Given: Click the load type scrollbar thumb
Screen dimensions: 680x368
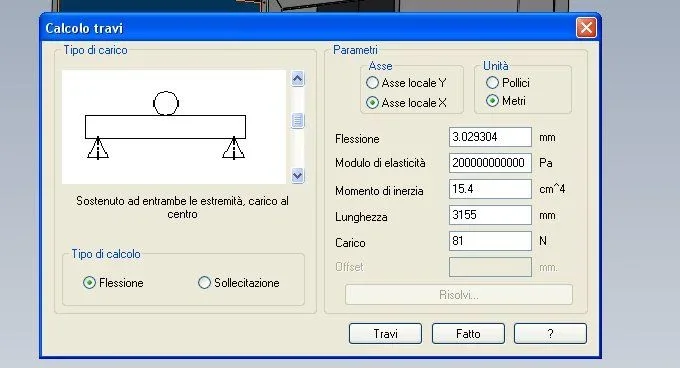Looking at the screenshot, I should point(298,120).
